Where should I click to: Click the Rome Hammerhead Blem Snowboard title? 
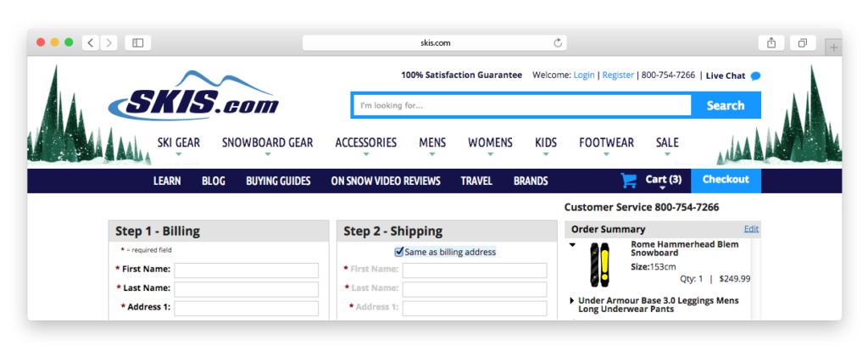[685, 248]
